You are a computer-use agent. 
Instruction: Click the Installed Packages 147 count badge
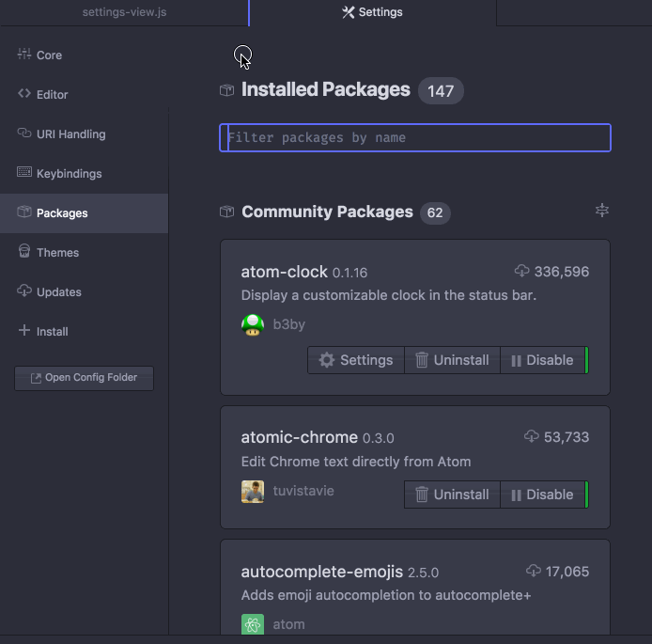click(441, 90)
